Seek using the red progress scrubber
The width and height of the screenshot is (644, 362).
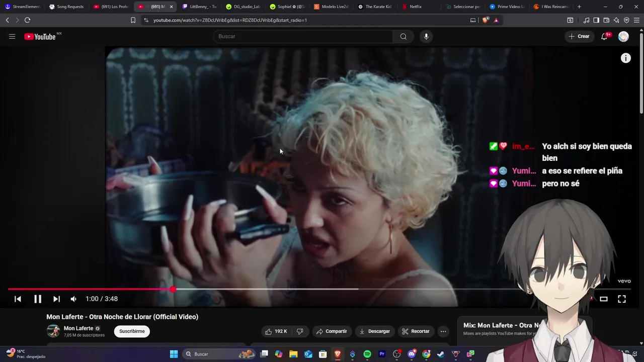pos(173,289)
